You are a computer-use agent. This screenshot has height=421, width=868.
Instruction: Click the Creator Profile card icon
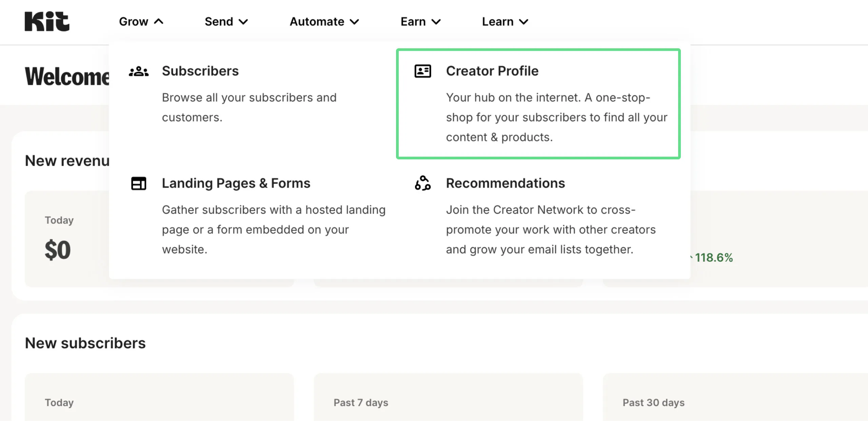coord(422,71)
